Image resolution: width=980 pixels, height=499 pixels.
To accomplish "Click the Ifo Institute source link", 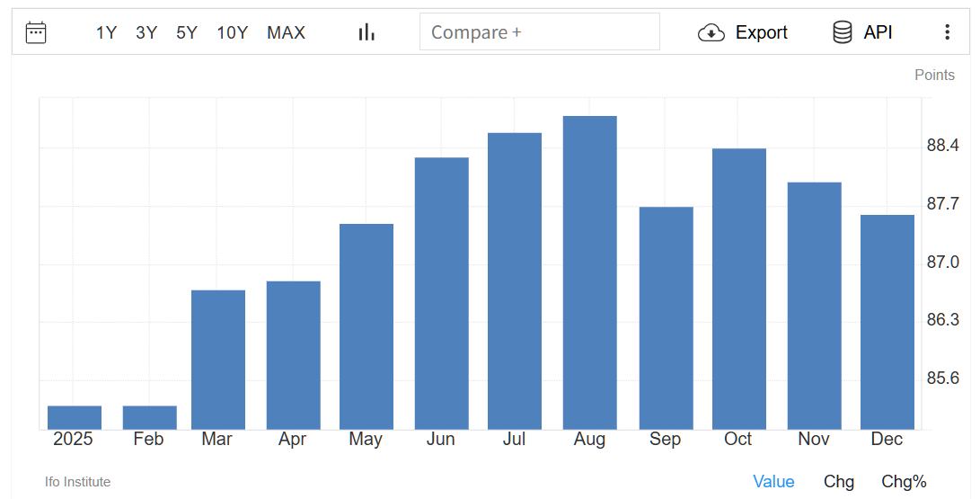I will point(77,482).
